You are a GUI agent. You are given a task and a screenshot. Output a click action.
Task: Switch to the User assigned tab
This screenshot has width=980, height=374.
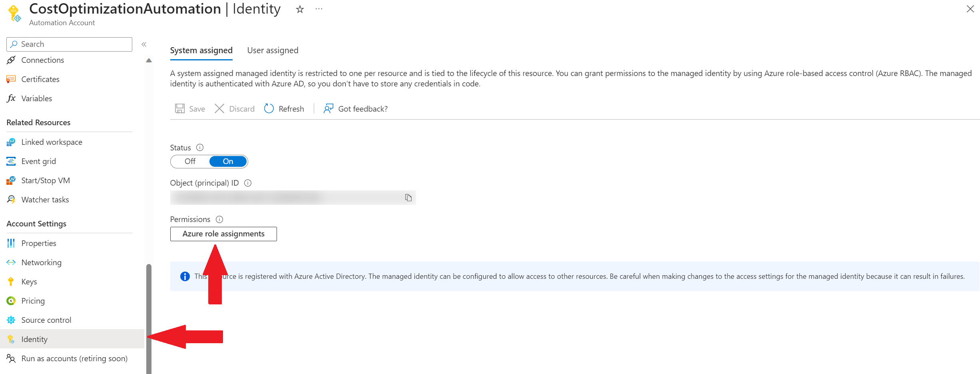point(273,50)
